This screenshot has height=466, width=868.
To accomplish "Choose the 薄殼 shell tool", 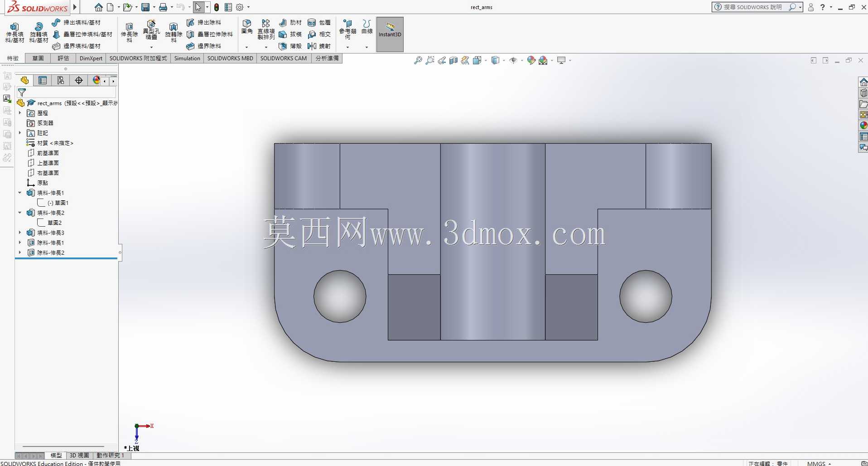I will [290, 46].
